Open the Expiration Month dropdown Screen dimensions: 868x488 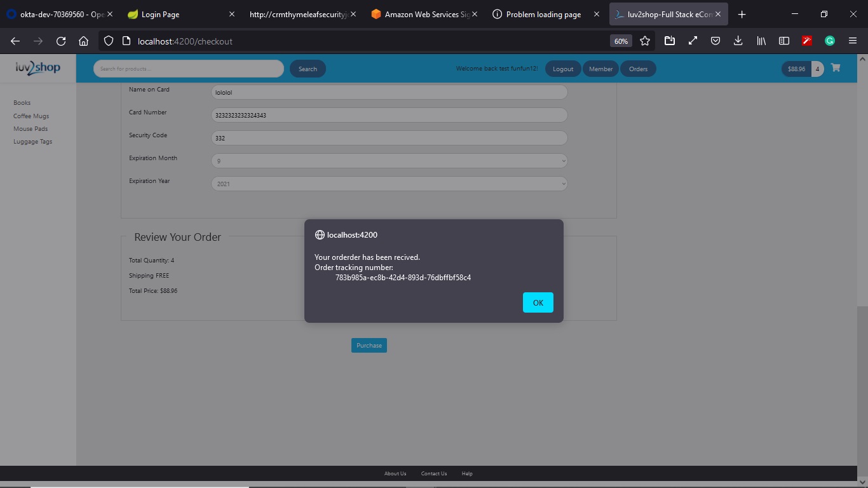[389, 161]
